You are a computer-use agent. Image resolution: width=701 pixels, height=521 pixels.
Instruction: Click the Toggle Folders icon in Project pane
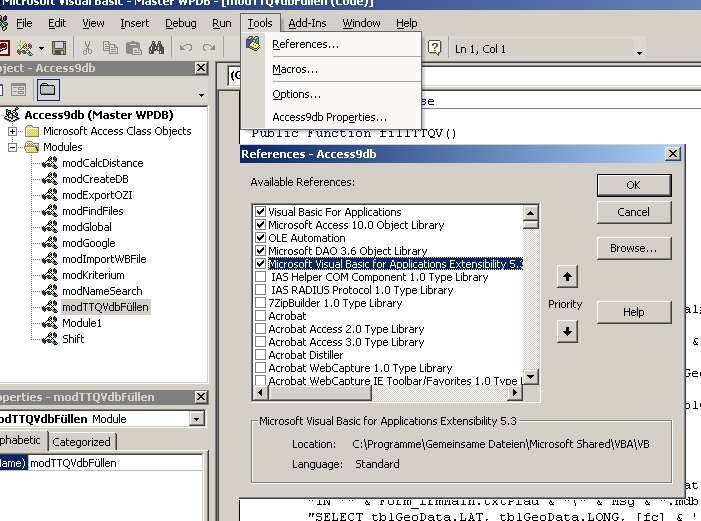(48, 90)
